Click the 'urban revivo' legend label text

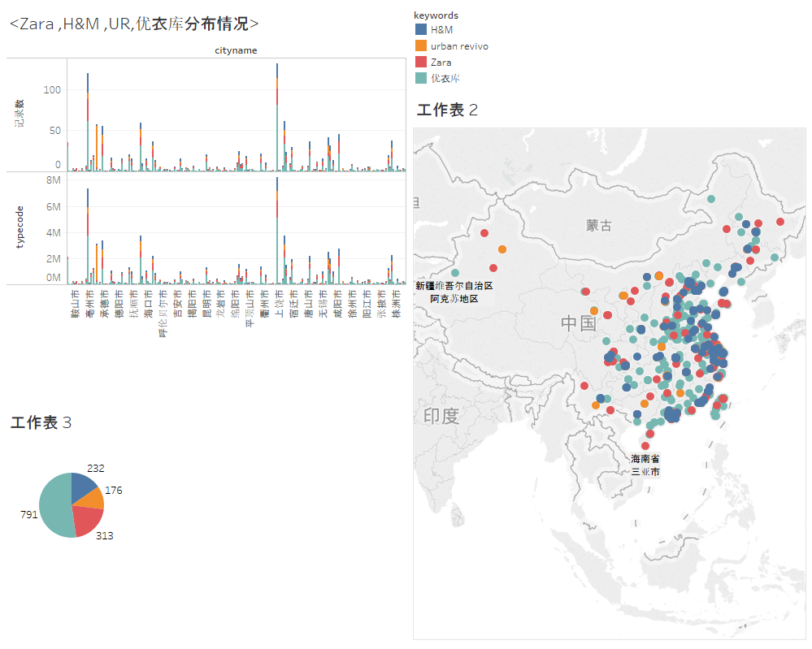point(459,45)
